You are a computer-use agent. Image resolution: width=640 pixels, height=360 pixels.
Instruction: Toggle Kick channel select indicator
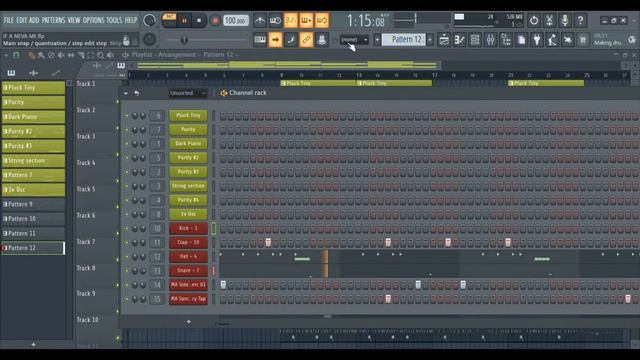213,229
